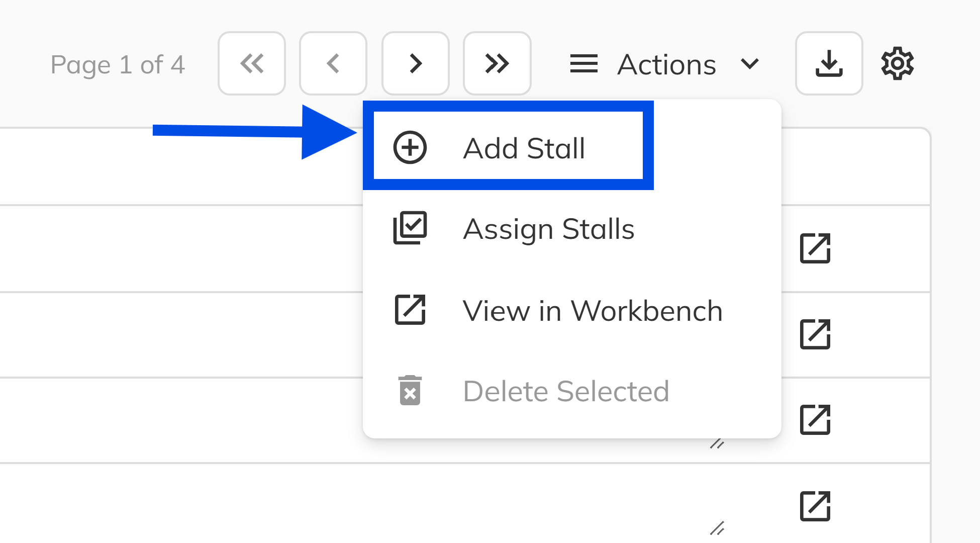Click the plus-circle icon beside Add Stall
980x543 pixels.
point(410,147)
